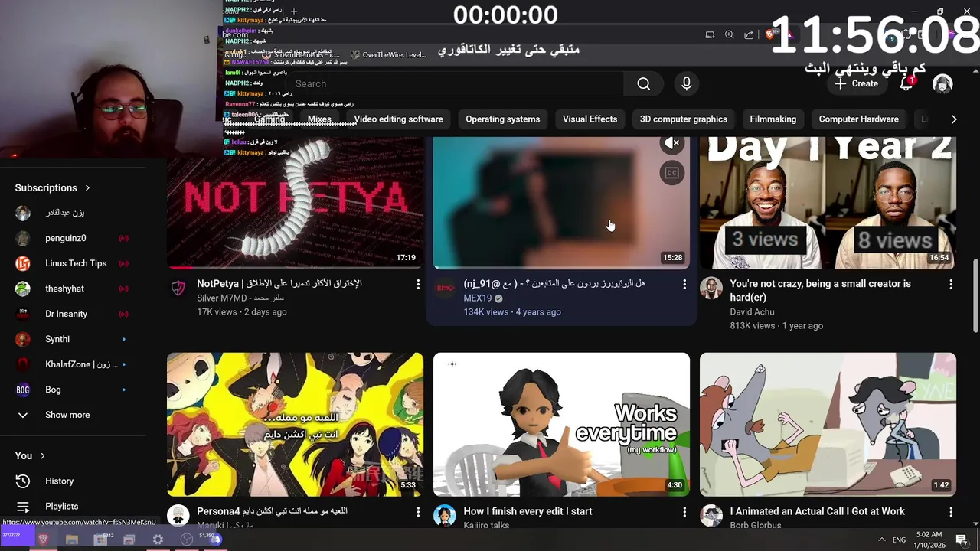This screenshot has height=551, width=980.
Task: Open the Bog subscription
Action: (x=73, y=390)
